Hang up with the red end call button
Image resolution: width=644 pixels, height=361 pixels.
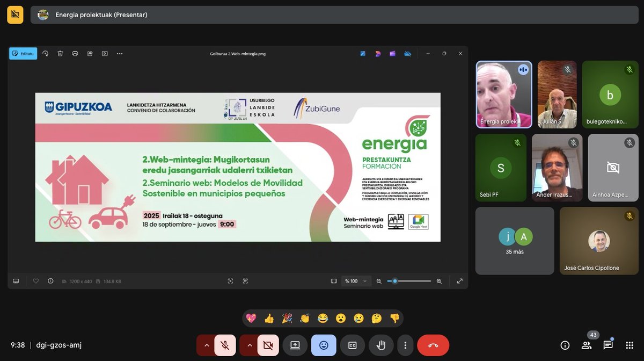pos(433,345)
